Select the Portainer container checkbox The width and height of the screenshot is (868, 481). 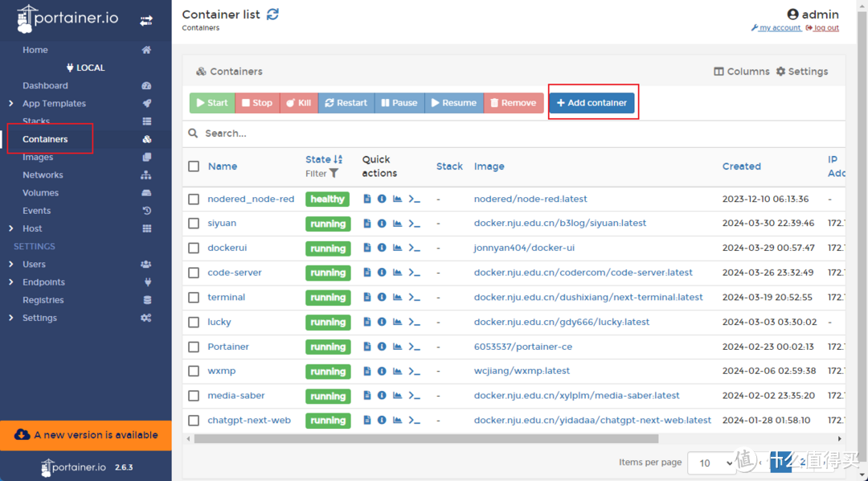click(x=194, y=347)
